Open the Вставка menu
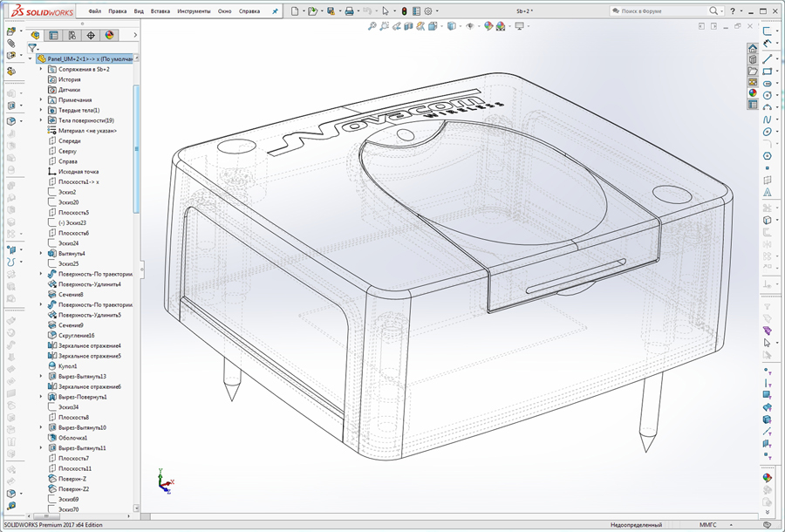 (x=159, y=11)
